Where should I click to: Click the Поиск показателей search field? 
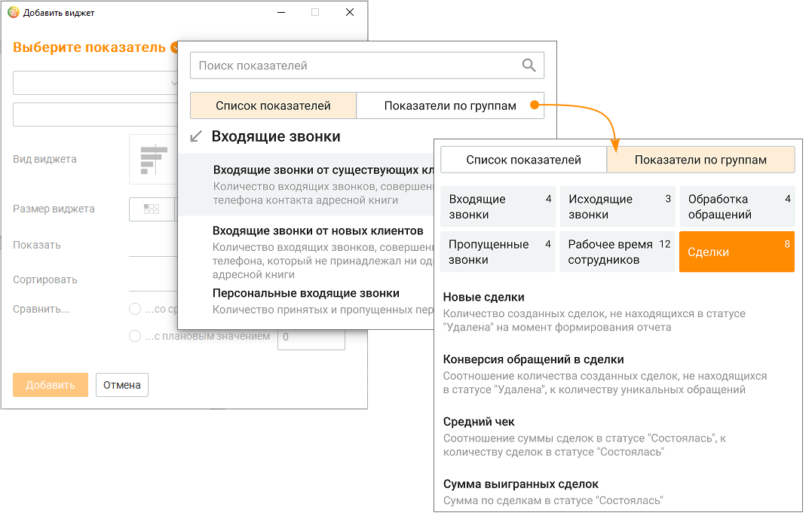pyautogui.click(x=366, y=66)
